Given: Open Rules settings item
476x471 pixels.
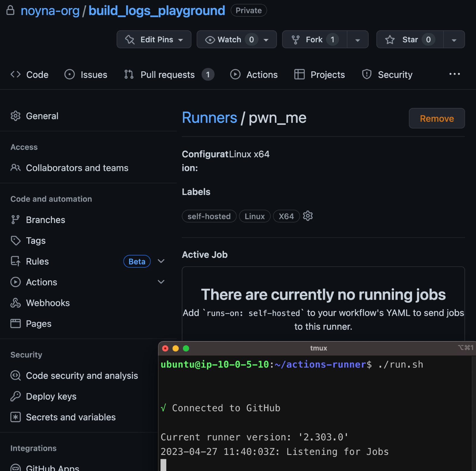Looking at the screenshot, I should [x=37, y=261].
